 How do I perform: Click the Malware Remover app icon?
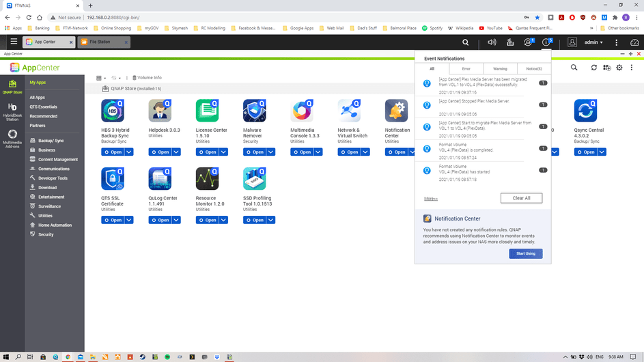pos(254,111)
